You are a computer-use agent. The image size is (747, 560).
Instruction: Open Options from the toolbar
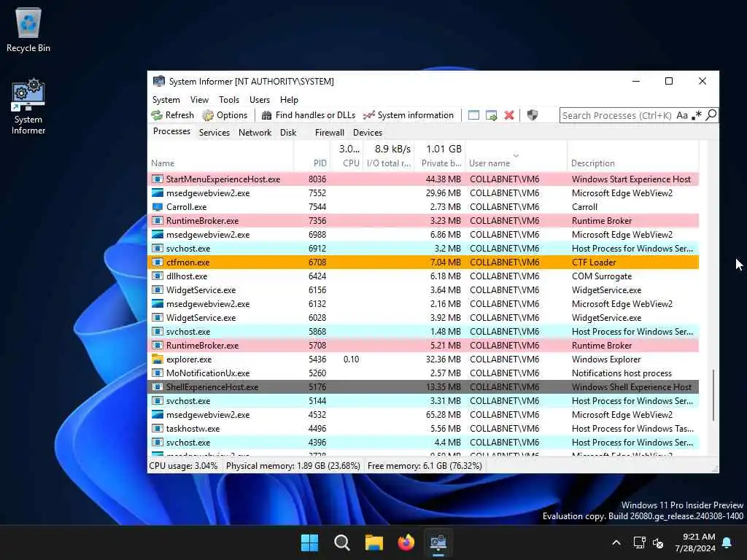click(x=225, y=115)
